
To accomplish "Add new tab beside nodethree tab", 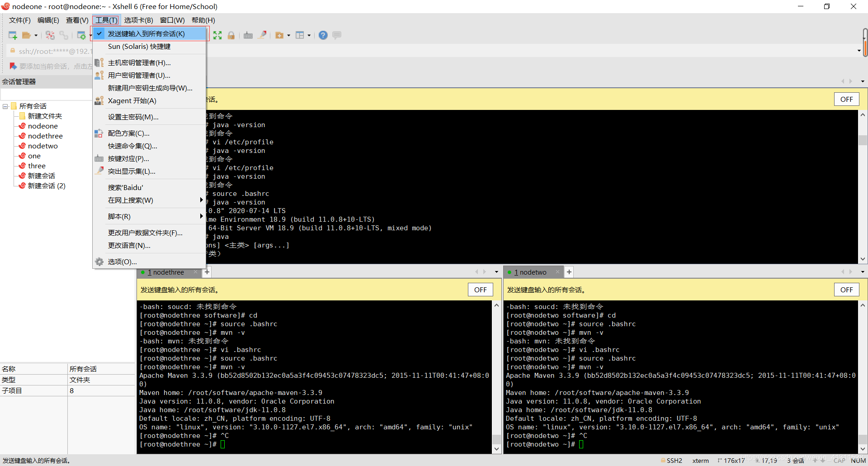I will [x=207, y=272].
